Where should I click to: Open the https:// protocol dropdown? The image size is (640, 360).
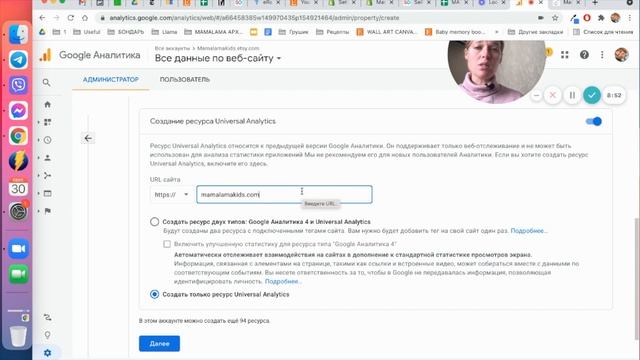point(171,195)
